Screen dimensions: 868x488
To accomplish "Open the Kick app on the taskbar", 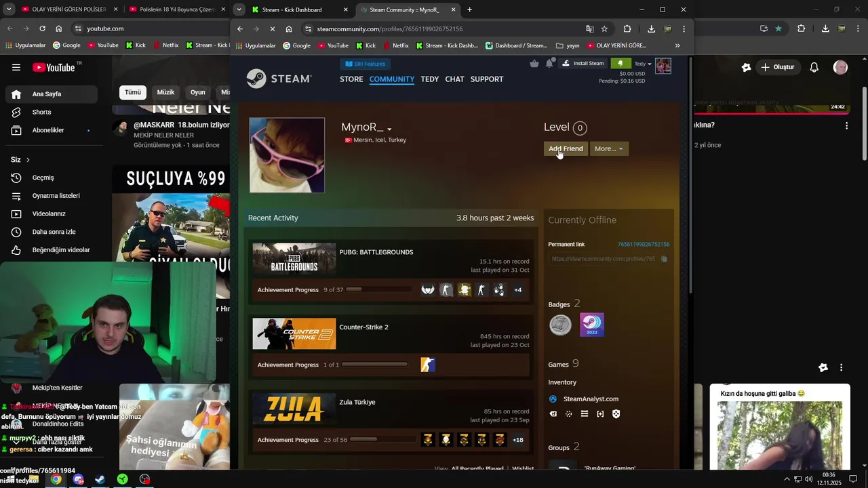I will click(x=122, y=479).
